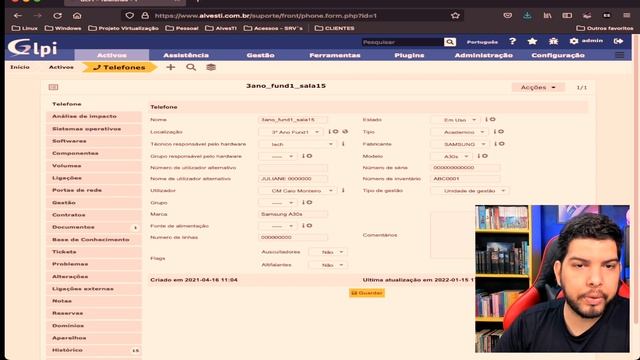Click add icon next to Fabricante
Screen dimensions: 640x360
tap(502, 144)
